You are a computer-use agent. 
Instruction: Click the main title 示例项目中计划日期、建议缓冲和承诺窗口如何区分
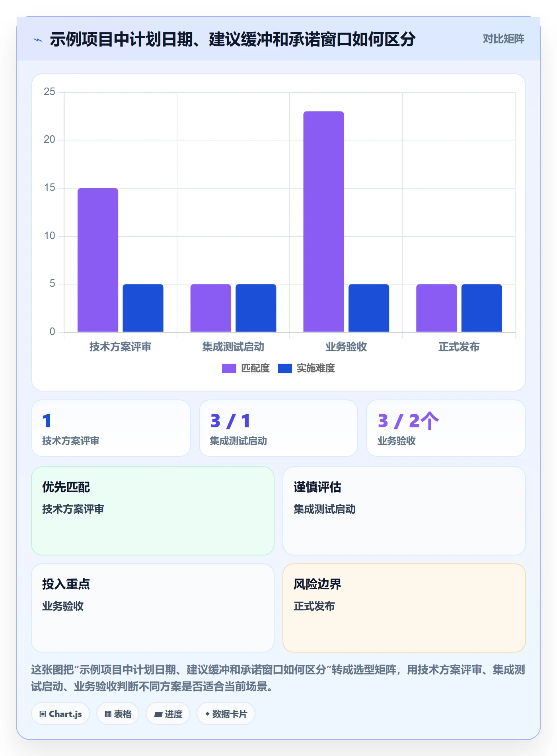[x=233, y=39]
